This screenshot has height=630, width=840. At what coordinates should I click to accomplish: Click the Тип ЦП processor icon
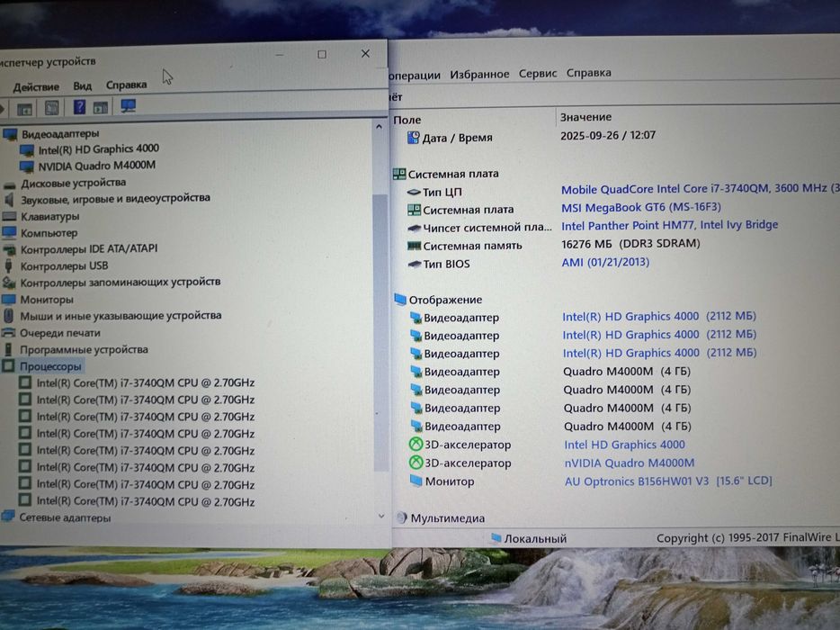pyautogui.click(x=414, y=192)
